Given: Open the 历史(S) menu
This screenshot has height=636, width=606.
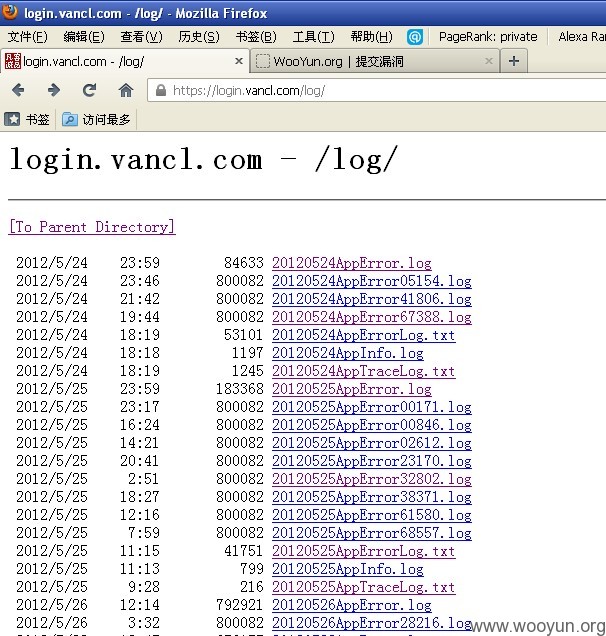Looking at the screenshot, I should coord(199,37).
